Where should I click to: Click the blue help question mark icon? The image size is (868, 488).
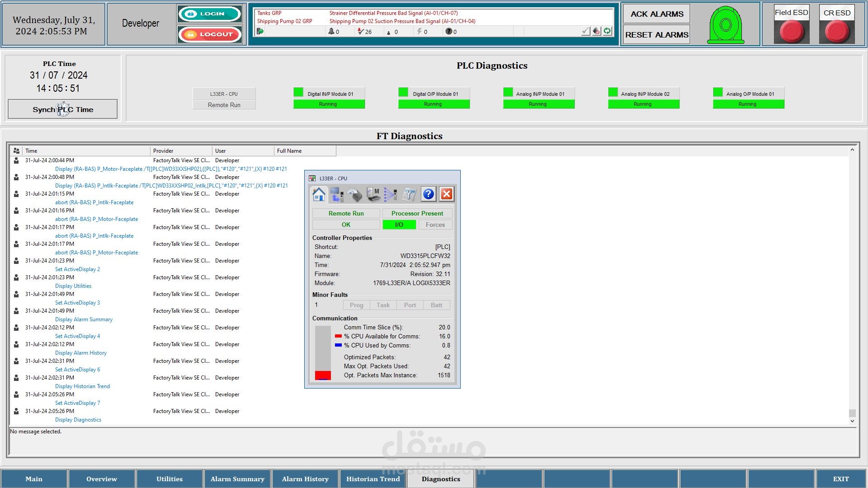tap(428, 194)
